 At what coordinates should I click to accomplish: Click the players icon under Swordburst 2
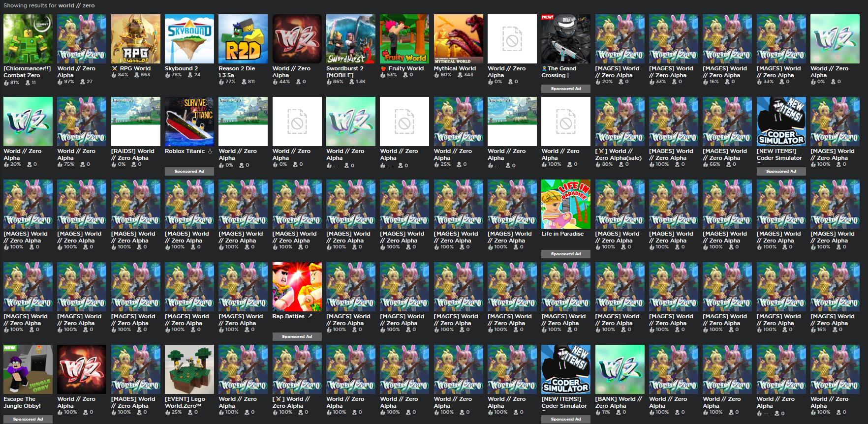[x=352, y=82]
